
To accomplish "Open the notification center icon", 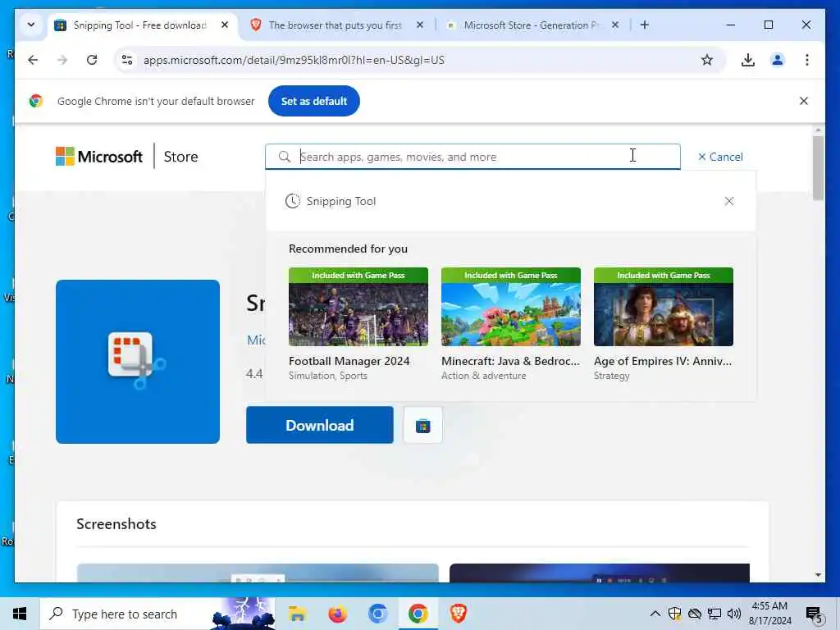I will point(815,615).
